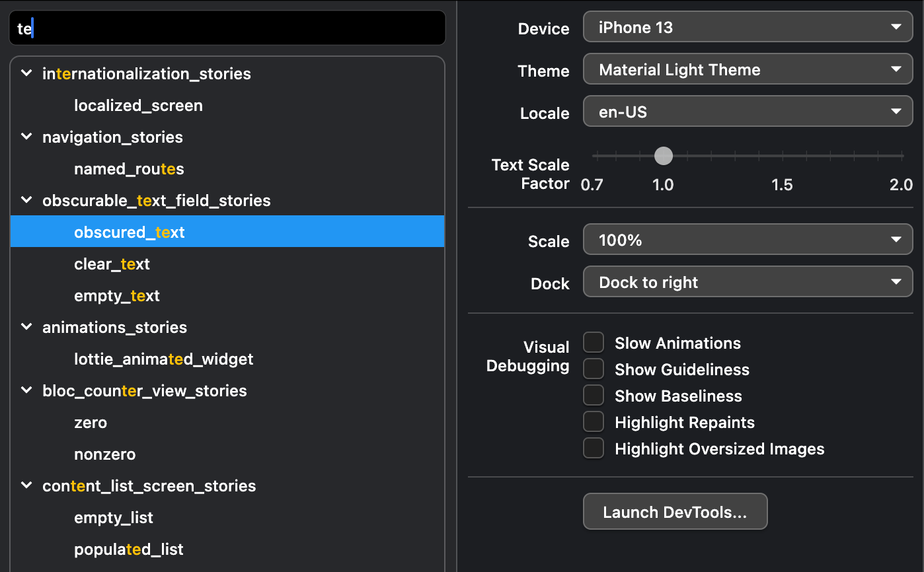
Task: Toggle the Show Guideliness checkbox
Action: [594, 369]
